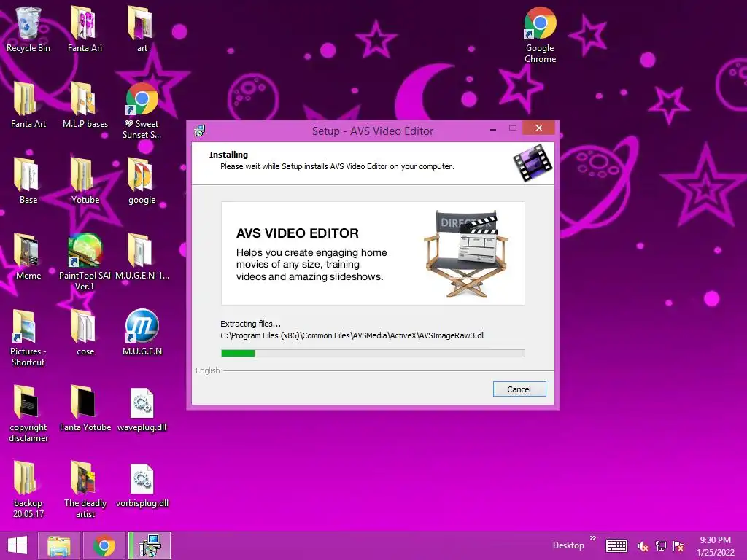Screen dimensions: 747x560
Task: Open Chrome from the taskbar
Action: pos(104,545)
